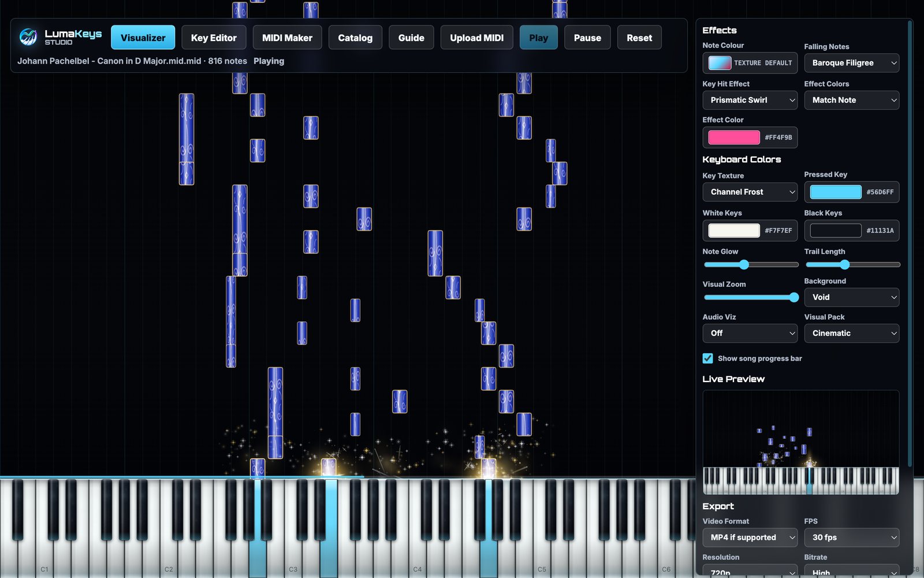The width and height of the screenshot is (924, 578).
Task: Click the C4 key on the piano
Action: 417,529
